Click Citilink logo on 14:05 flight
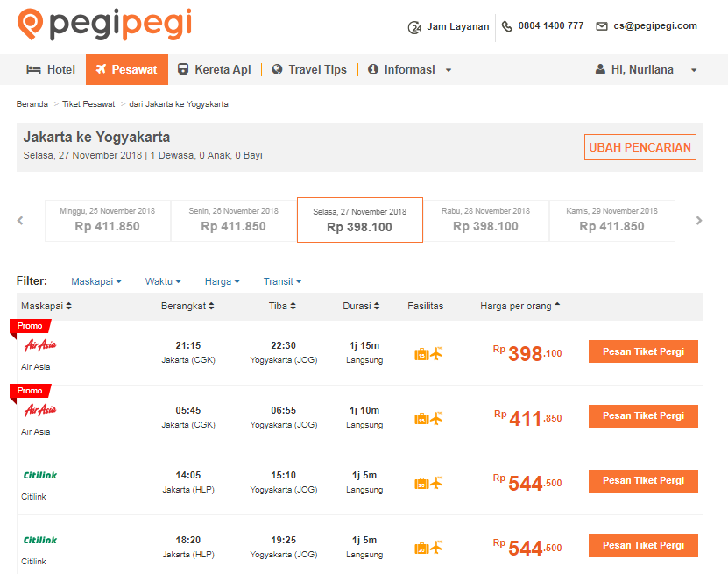The height and width of the screenshot is (574, 728). tap(40, 475)
